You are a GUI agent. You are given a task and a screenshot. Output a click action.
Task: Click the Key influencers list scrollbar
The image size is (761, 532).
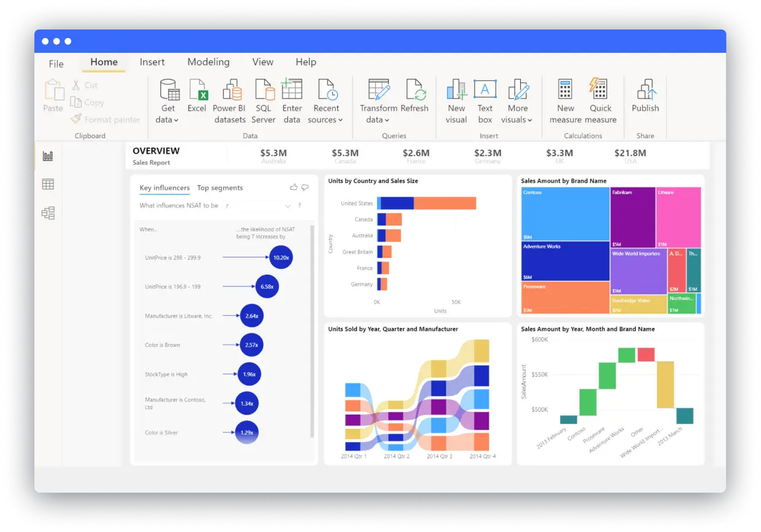coord(312,331)
